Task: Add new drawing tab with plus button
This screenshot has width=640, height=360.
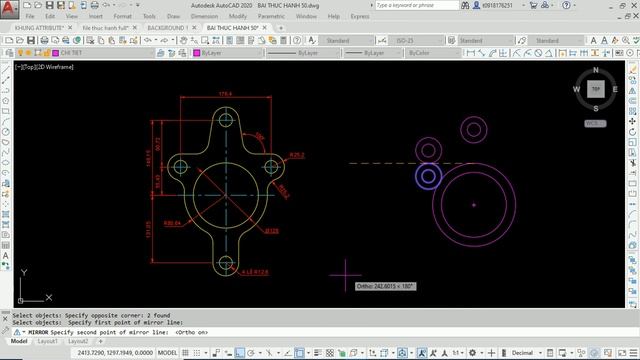Action: coord(280,28)
